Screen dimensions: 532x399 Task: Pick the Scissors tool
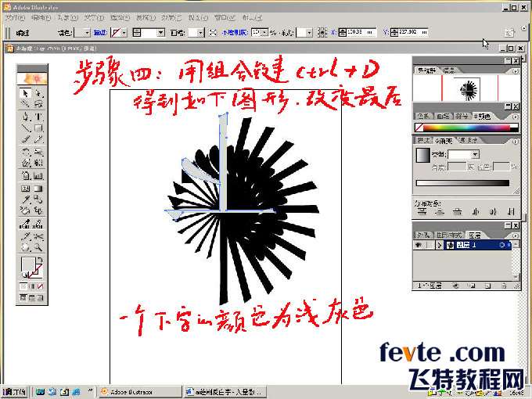(38, 235)
